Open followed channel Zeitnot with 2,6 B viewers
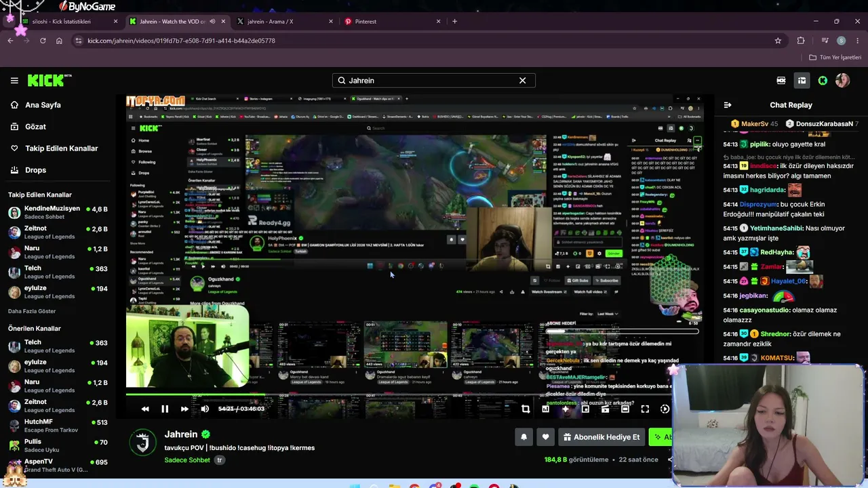This screenshot has height=488, width=868. point(57,232)
